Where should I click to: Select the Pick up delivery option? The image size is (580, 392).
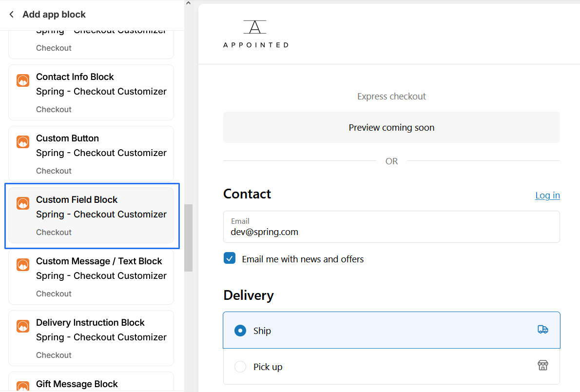click(240, 366)
